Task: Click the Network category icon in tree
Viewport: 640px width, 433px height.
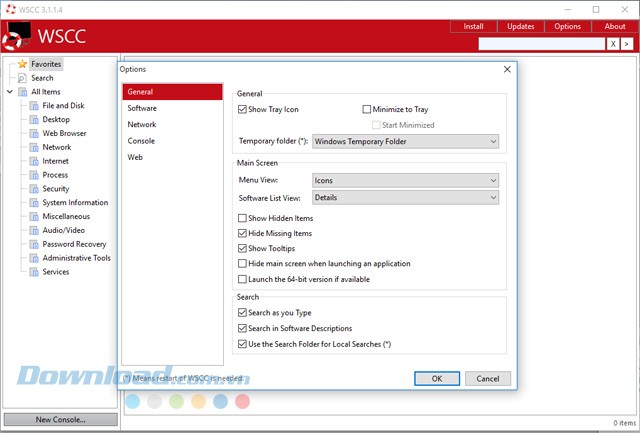Action: [x=34, y=147]
